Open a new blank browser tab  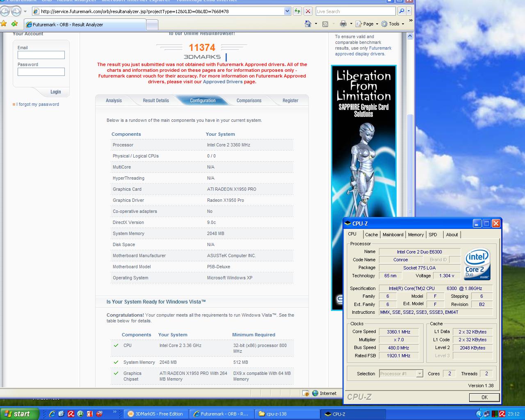tap(152, 25)
